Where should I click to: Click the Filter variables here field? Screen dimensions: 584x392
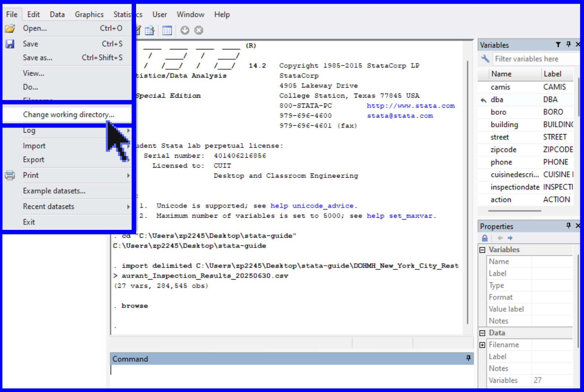coord(536,59)
